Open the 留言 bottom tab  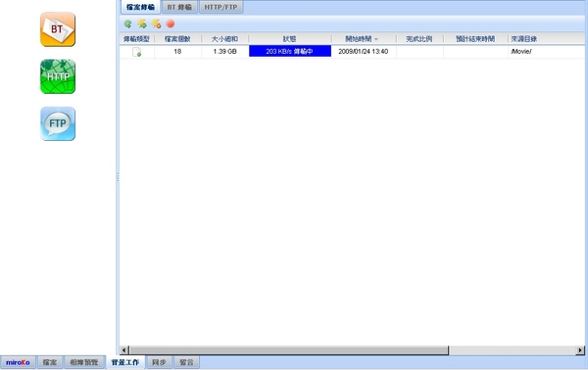[186, 362]
